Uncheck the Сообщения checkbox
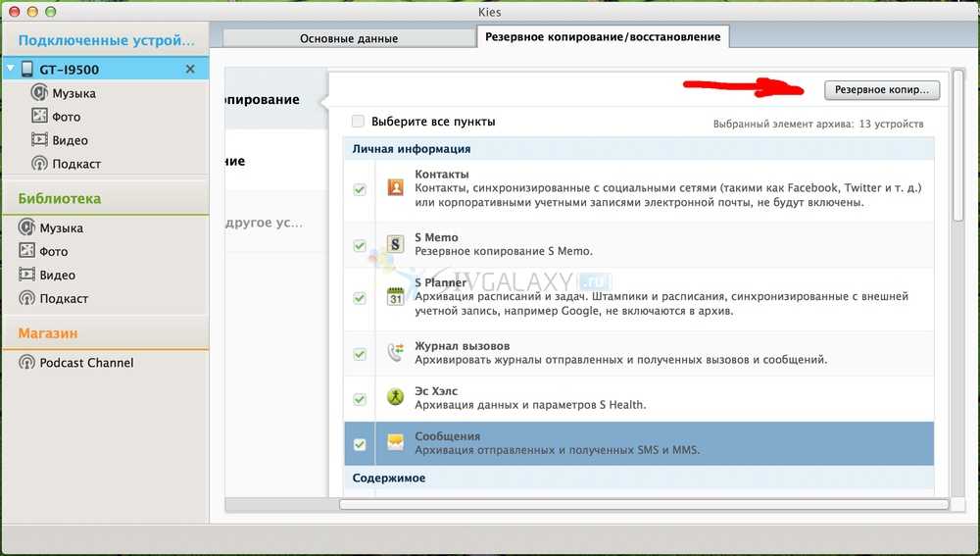Image resolution: width=980 pixels, height=556 pixels. pyautogui.click(x=360, y=444)
